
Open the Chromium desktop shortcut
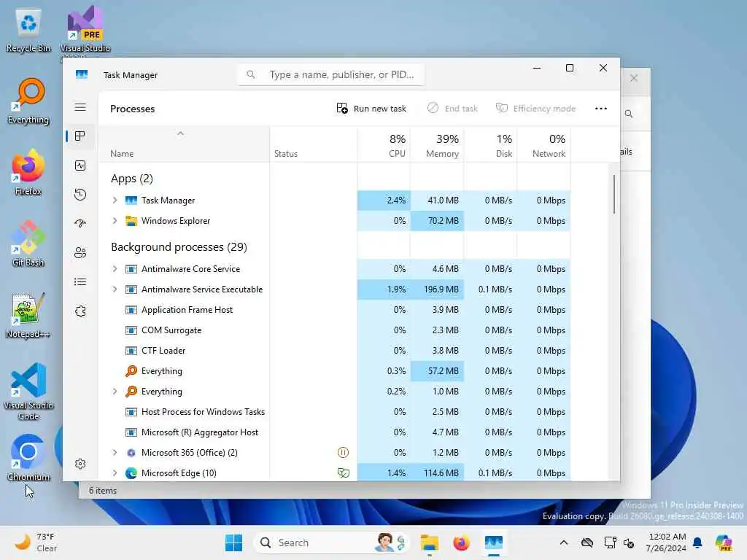pos(28,458)
